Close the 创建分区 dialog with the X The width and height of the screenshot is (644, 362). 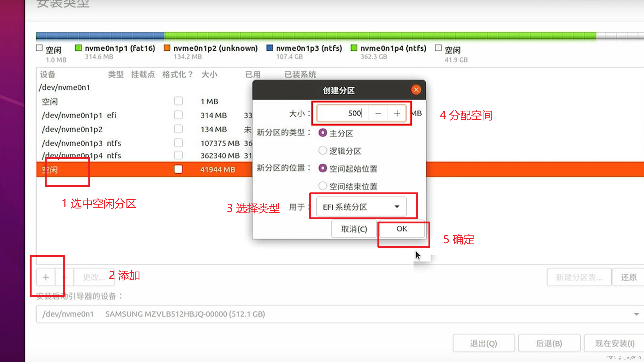[416, 90]
